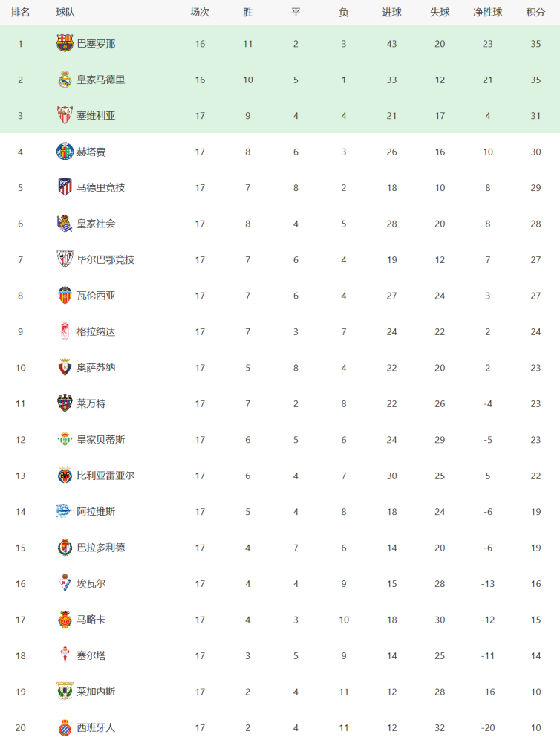
Task: Click the Osasuna club crest
Action: click(x=65, y=368)
